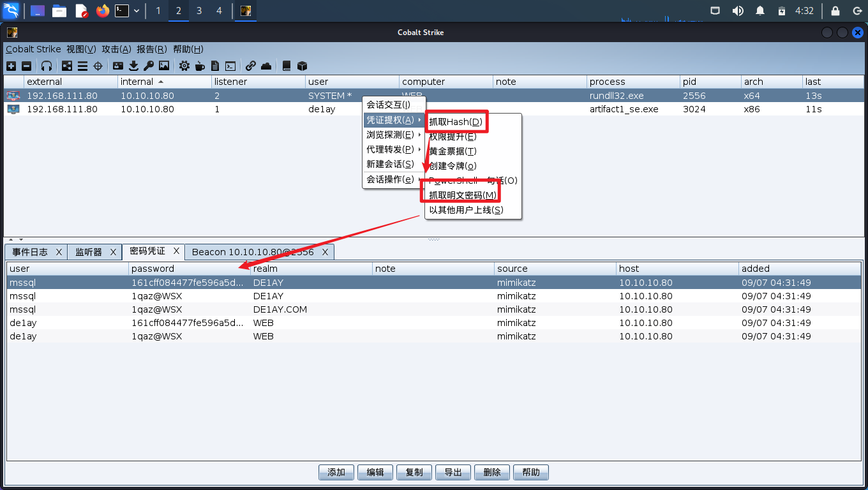Launch terminal emulator from the panel
The image size is (868, 490).
pos(122,11)
